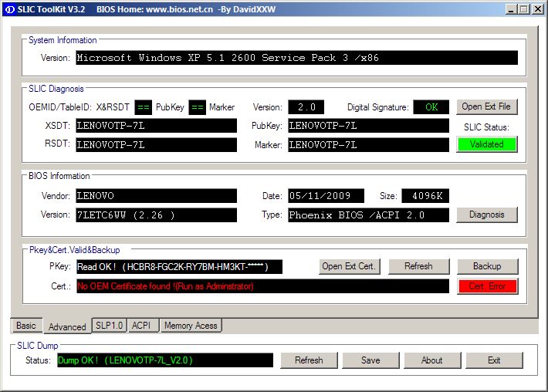The height and width of the screenshot is (392, 548).
Task: Open the SLP1.0 tab
Action: tap(109, 326)
